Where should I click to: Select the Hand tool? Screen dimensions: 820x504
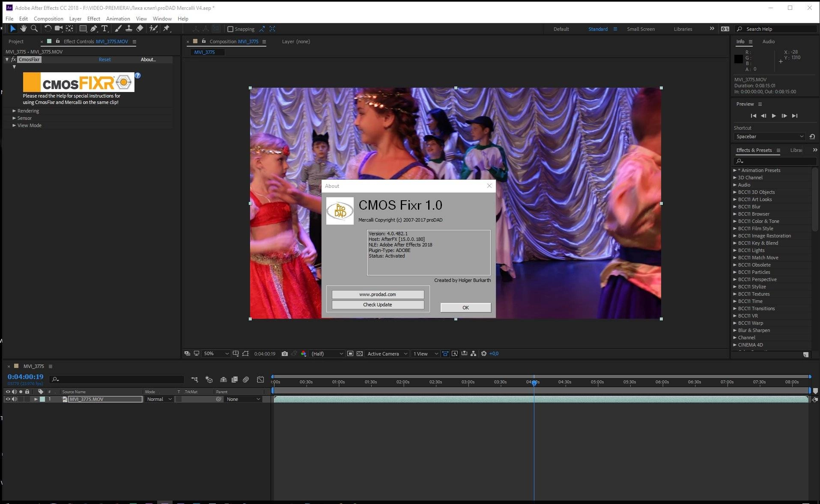[24, 29]
